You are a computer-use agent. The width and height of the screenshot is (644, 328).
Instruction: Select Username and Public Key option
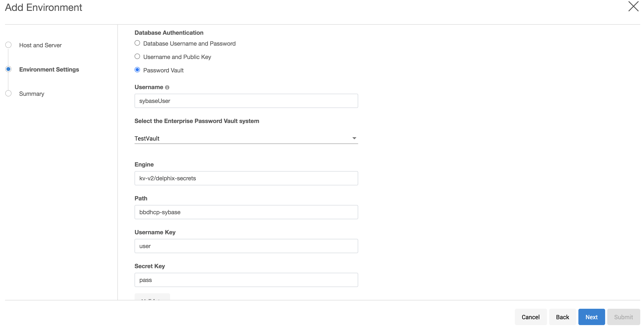coord(137,56)
